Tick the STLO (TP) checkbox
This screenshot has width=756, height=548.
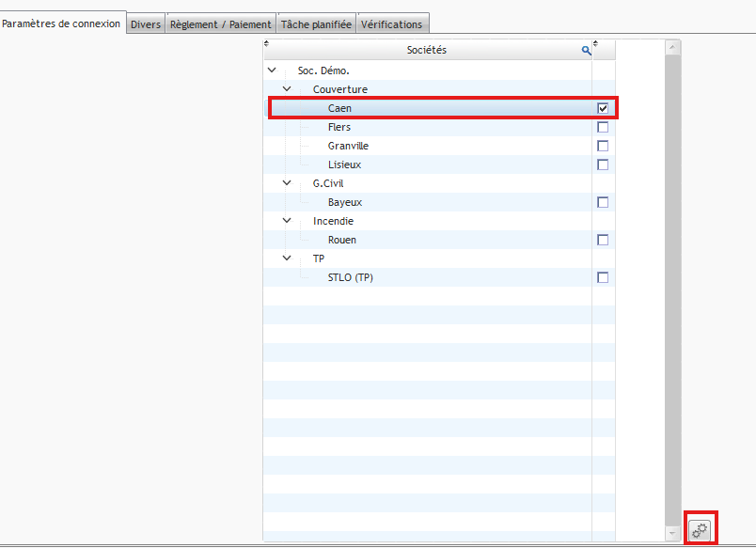pyautogui.click(x=603, y=277)
